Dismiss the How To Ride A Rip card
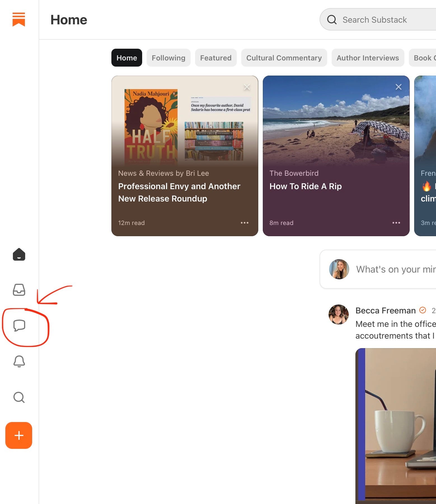 click(399, 87)
